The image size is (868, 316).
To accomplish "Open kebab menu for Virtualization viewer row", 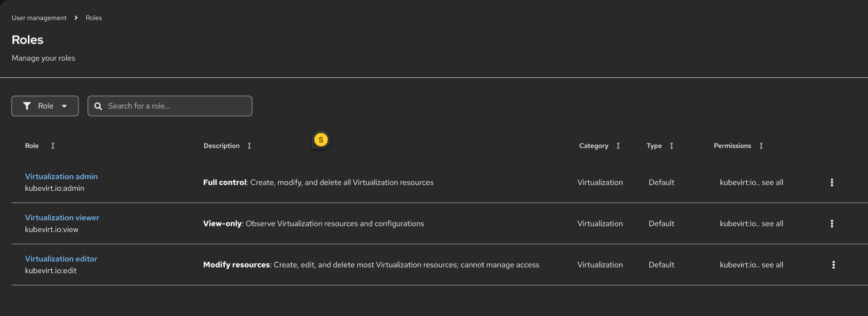I will (x=832, y=224).
